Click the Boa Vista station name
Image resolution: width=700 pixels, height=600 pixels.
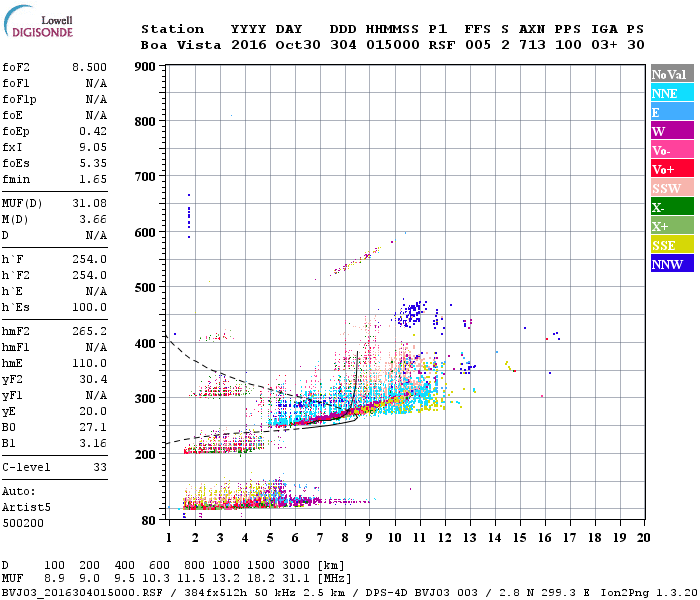point(181,45)
